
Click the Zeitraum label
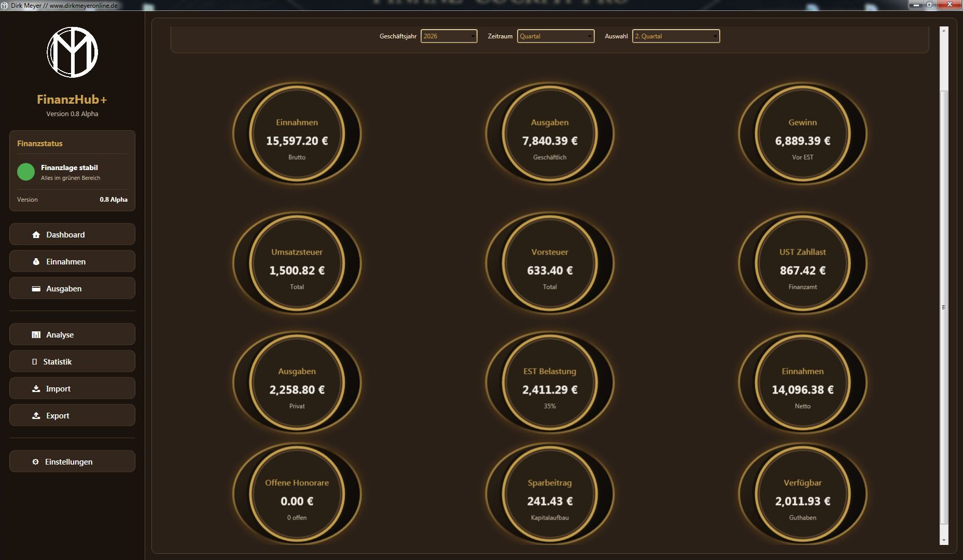point(500,36)
